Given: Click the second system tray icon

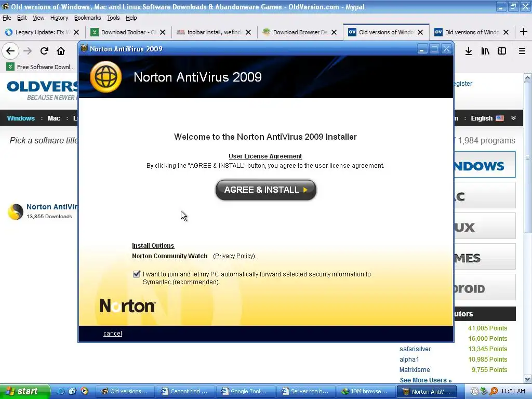Looking at the screenshot, I should tap(484, 391).
